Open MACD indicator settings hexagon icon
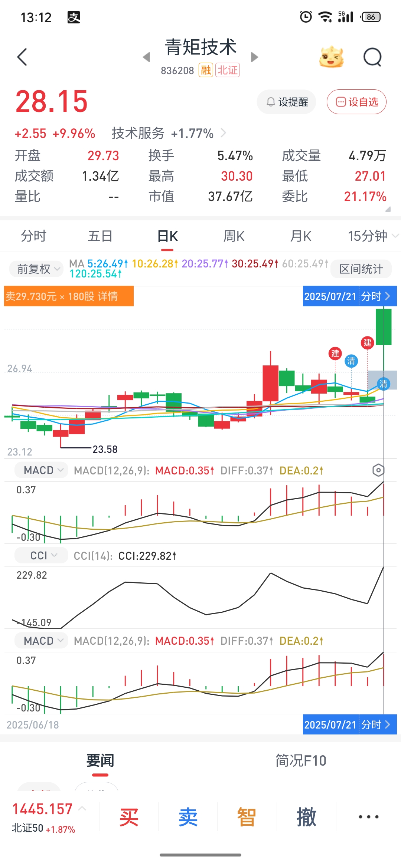 click(378, 470)
